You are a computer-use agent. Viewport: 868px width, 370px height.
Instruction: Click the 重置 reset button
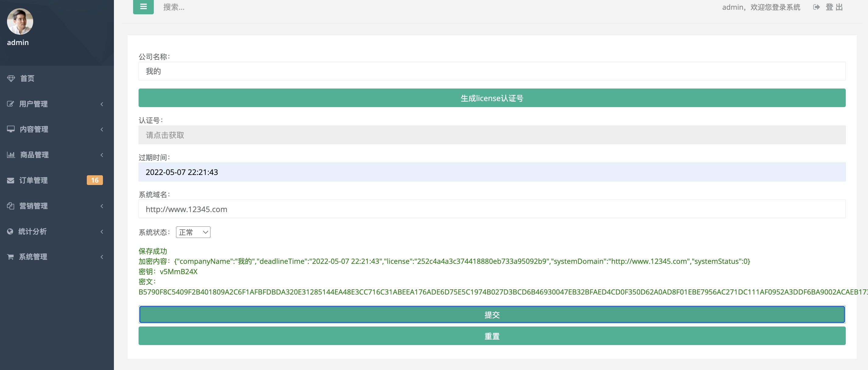[x=492, y=336]
